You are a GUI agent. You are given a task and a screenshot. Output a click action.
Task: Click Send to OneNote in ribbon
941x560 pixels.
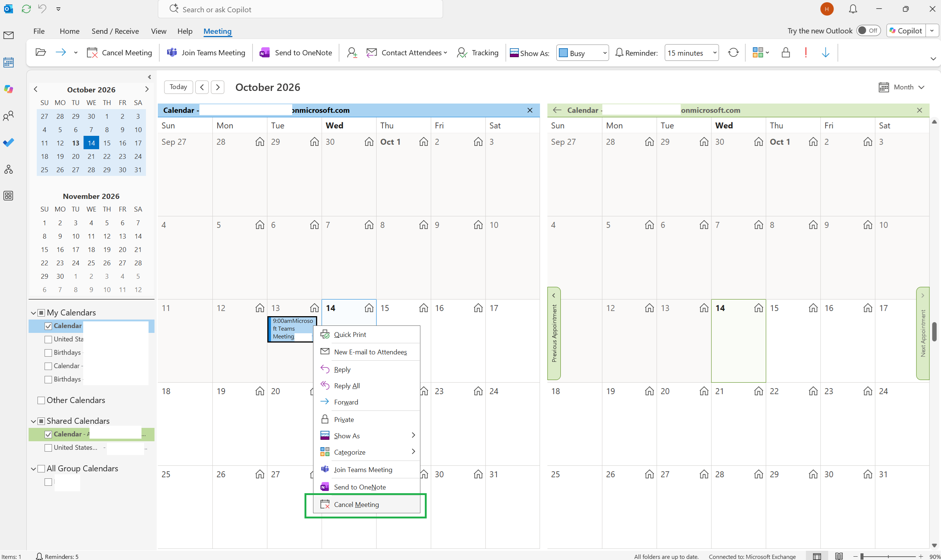tap(296, 52)
